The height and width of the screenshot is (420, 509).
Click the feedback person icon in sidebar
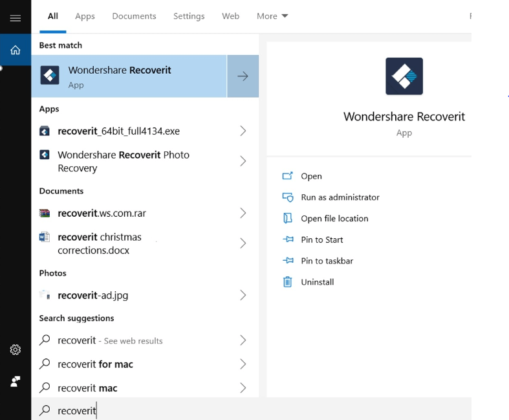click(x=16, y=381)
